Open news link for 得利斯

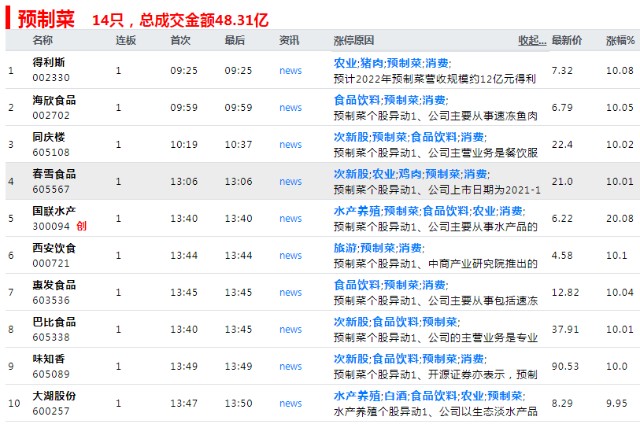[x=290, y=71]
